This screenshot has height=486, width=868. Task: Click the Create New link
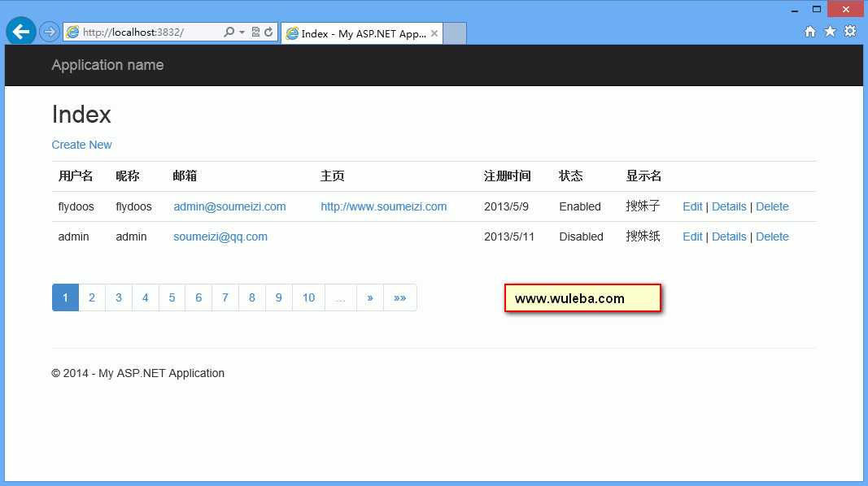pyautogui.click(x=81, y=145)
